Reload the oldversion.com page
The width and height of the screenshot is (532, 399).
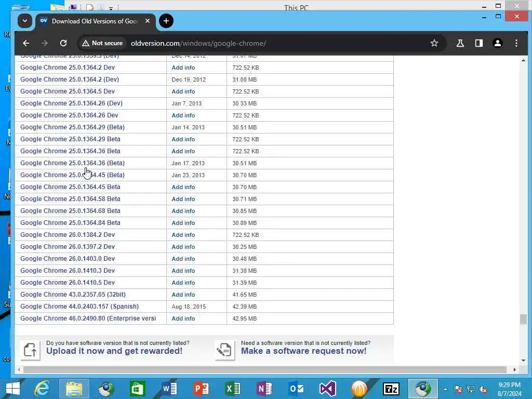63,44
